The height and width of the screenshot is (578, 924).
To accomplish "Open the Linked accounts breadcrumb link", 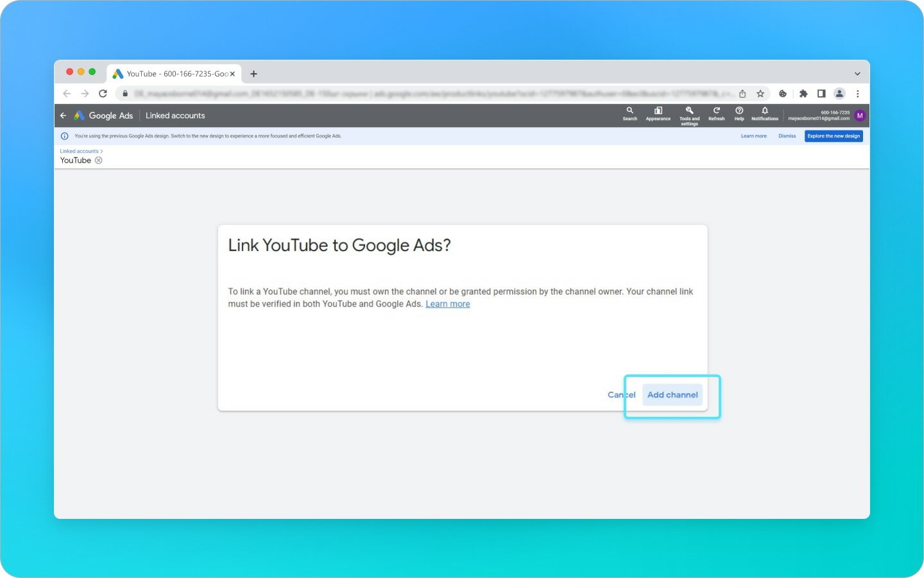I will pos(80,152).
